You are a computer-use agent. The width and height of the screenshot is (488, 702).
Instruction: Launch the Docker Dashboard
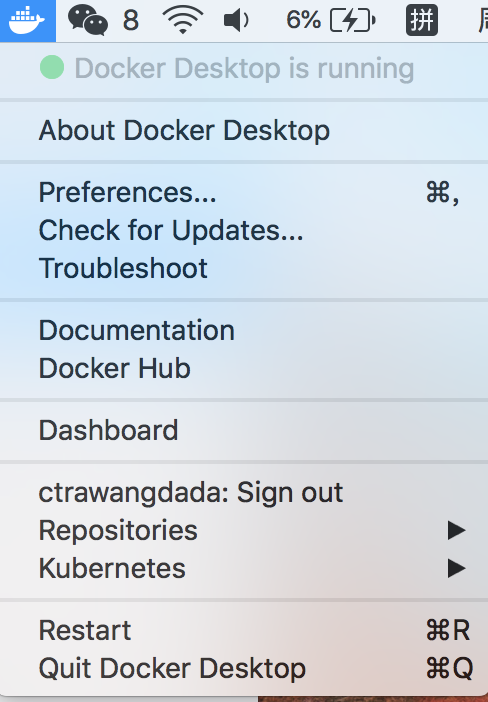tap(244, 430)
